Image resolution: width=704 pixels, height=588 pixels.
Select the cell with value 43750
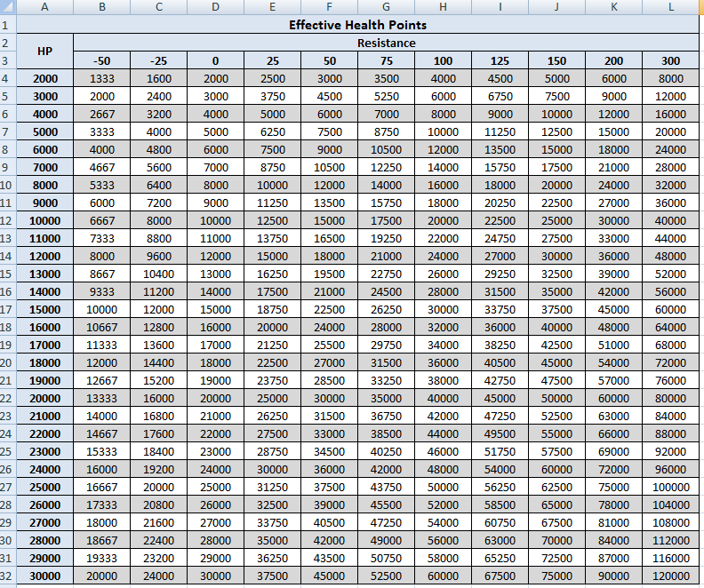pyautogui.click(x=386, y=487)
